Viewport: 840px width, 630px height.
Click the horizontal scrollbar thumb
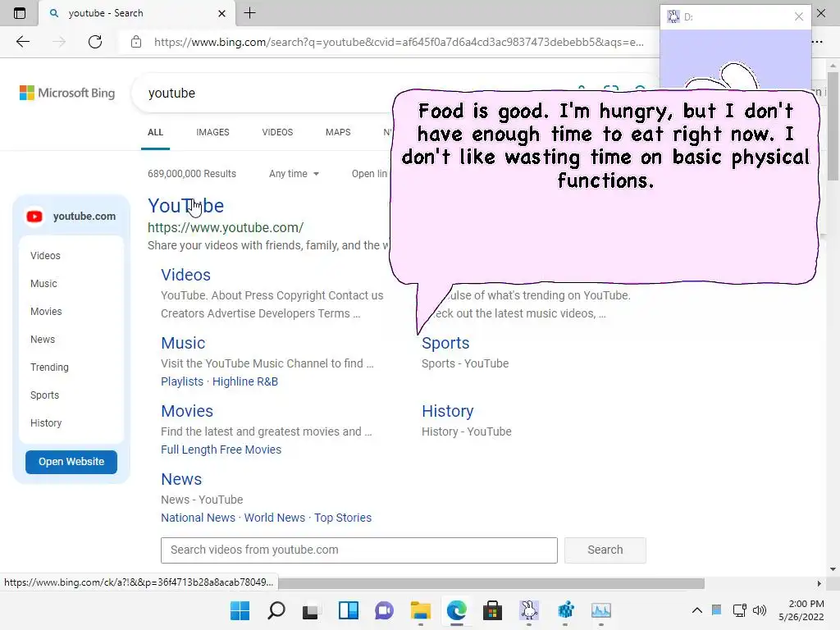coord(491,583)
